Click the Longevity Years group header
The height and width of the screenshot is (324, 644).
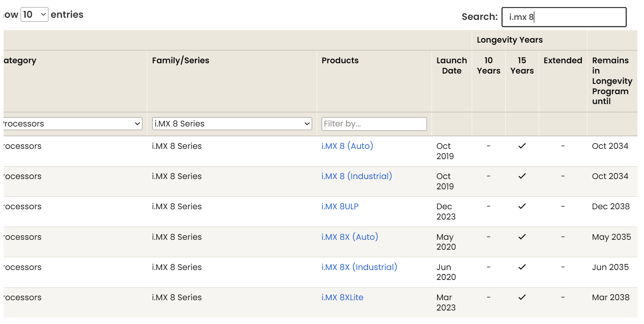point(510,40)
